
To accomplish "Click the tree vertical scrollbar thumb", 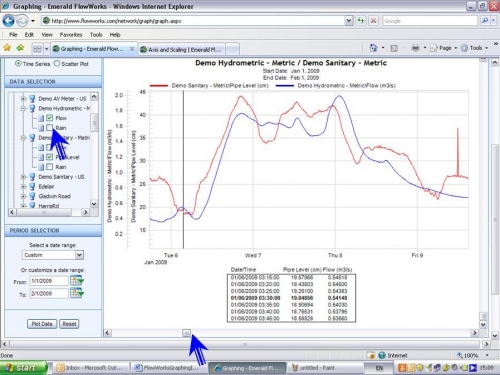I will (94, 122).
